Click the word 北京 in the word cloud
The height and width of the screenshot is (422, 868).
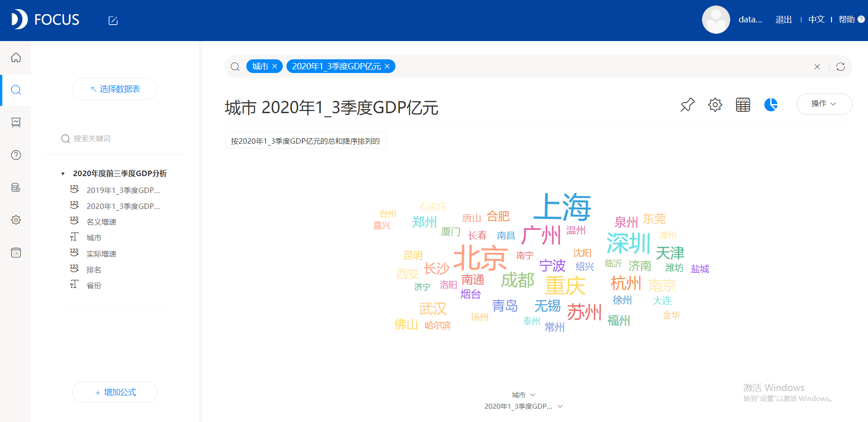point(480,258)
